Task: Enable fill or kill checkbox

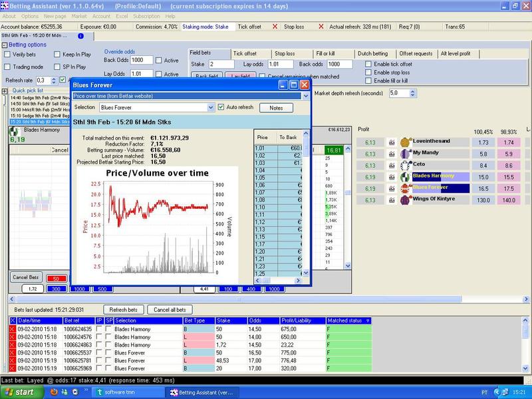Action: (368, 80)
